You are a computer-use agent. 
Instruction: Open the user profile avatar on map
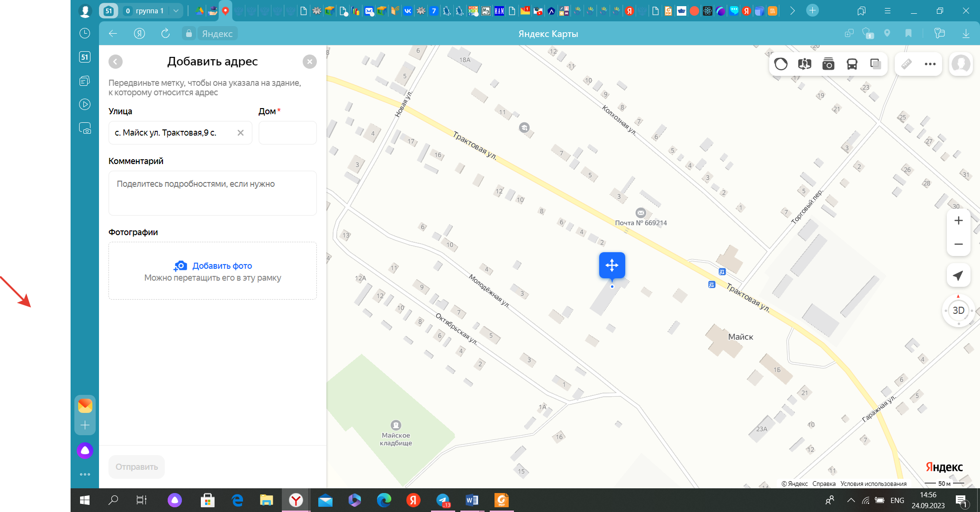coord(961,64)
